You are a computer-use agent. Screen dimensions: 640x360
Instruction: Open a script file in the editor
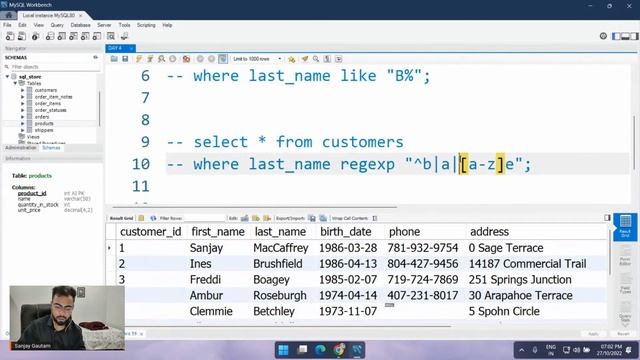[x=114, y=59]
